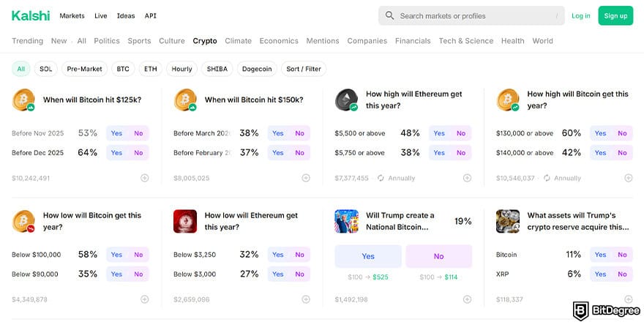Select Yes for Below $100,000
This screenshot has height=325, width=644.
[x=116, y=254]
